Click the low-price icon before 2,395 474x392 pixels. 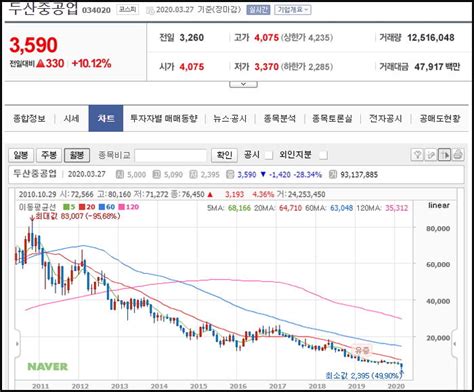click(193, 174)
